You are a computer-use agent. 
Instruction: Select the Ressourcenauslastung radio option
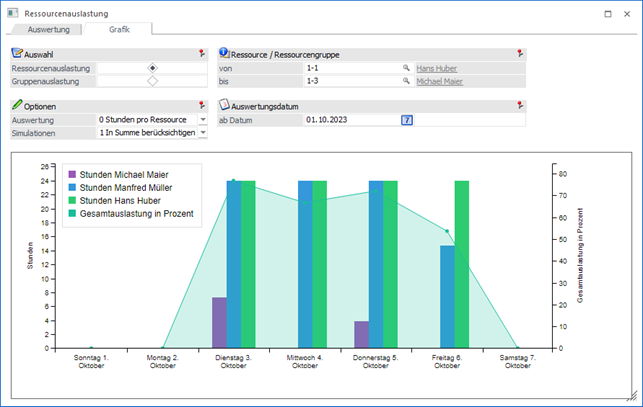click(x=152, y=68)
